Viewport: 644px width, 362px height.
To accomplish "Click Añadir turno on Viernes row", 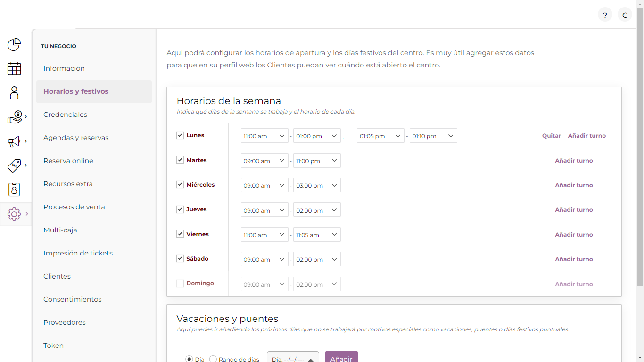I will [x=574, y=235].
